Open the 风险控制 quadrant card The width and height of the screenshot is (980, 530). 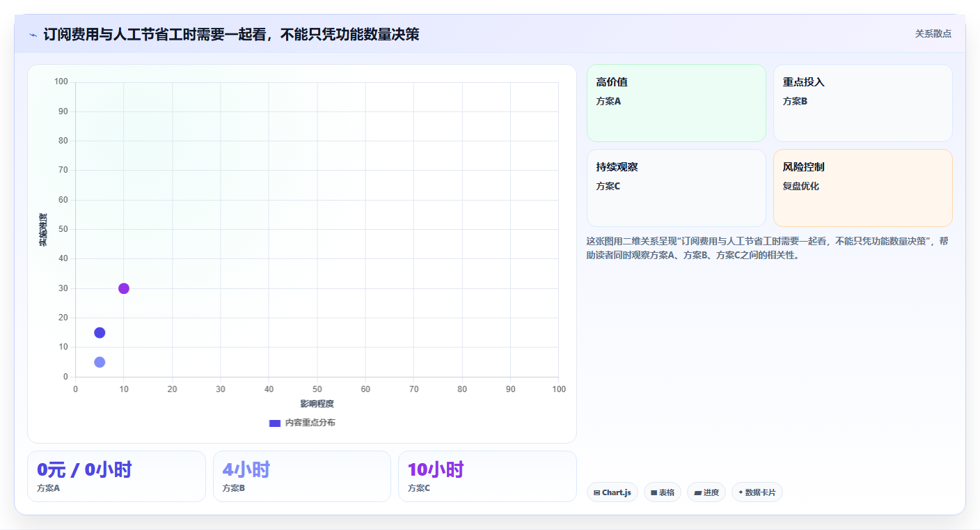(x=863, y=188)
